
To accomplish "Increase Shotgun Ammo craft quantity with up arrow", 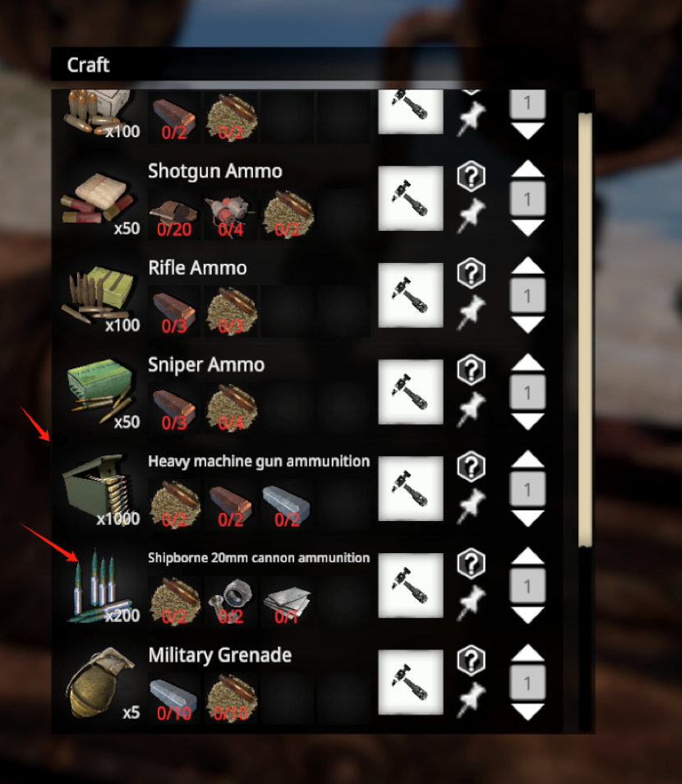I will click(x=528, y=168).
